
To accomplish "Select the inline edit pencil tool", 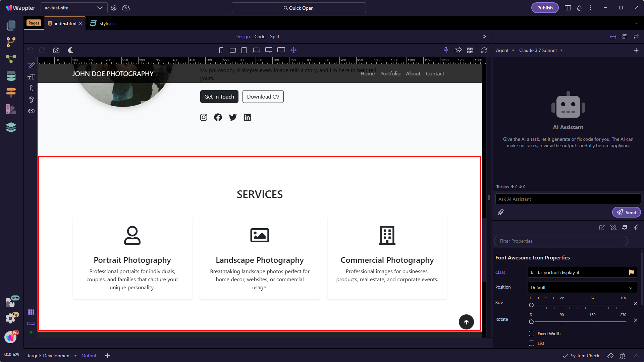I will pos(31,66).
